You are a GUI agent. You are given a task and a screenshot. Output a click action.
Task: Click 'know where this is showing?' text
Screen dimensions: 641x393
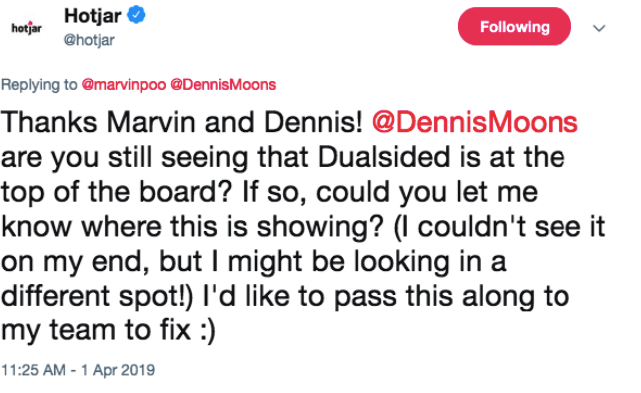192,227
